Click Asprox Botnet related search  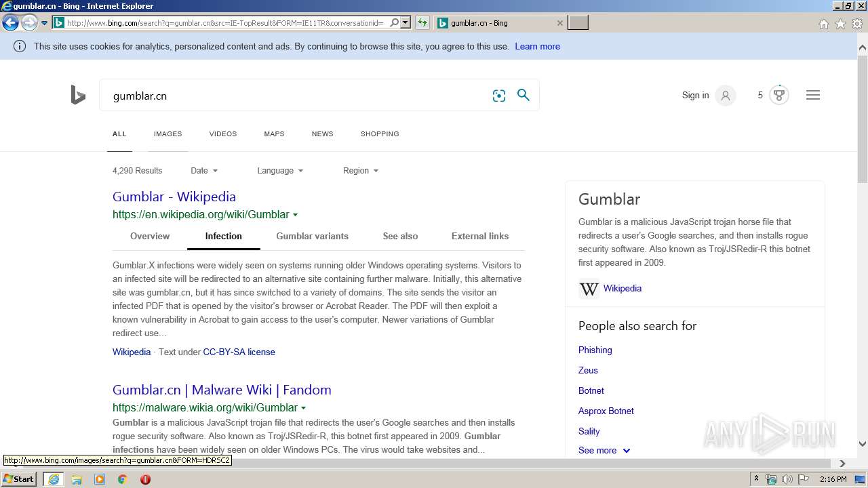coord(606,411)
